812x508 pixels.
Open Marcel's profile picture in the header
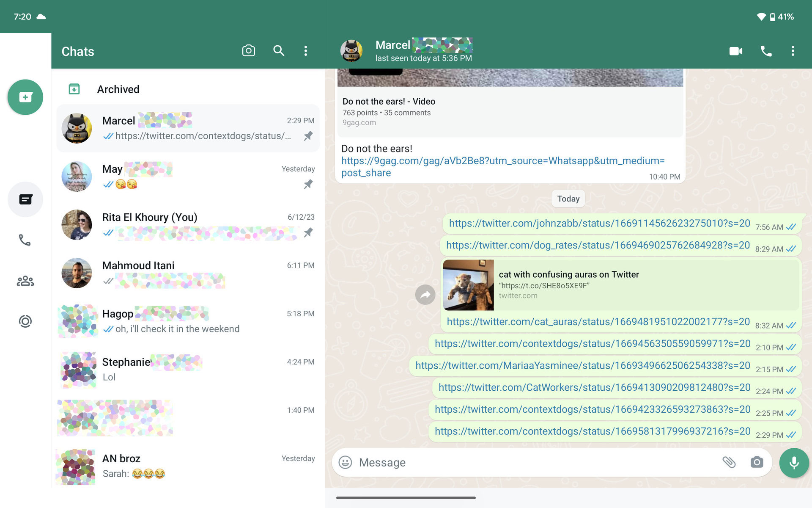(x=352, y=50)
